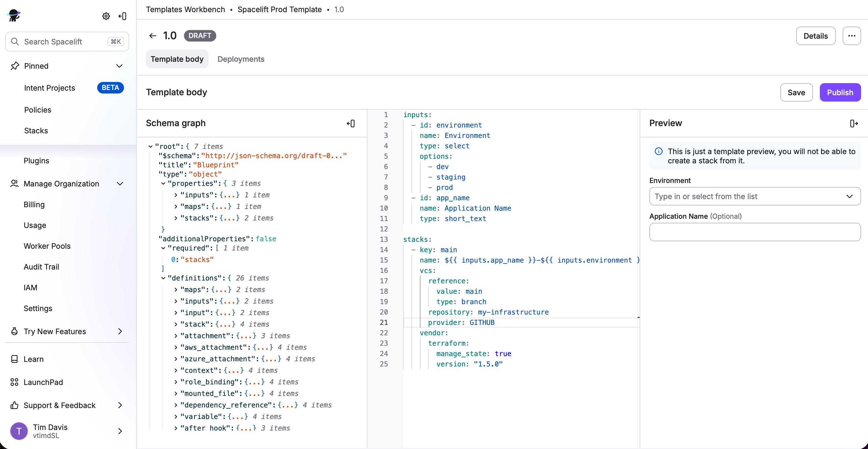The image size is (868, 449).
Task: Expand the "stacks" node under properties
Action: point(176,218)
